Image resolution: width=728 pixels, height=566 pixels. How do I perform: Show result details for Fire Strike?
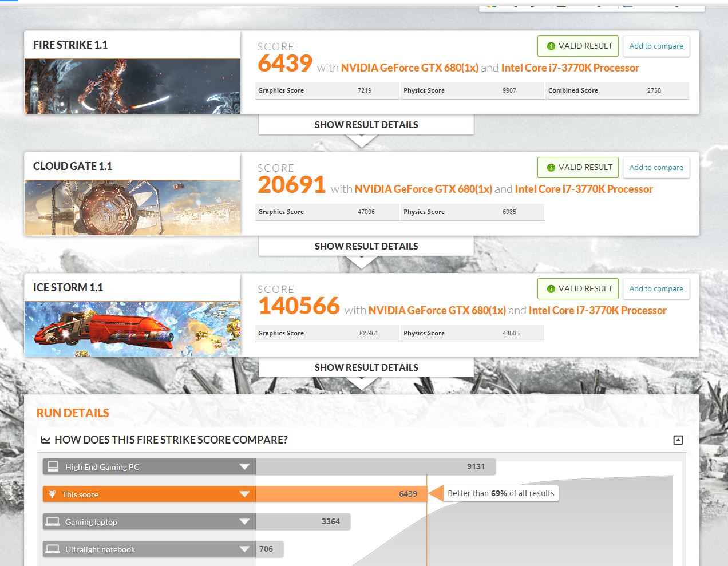(366, 125)
